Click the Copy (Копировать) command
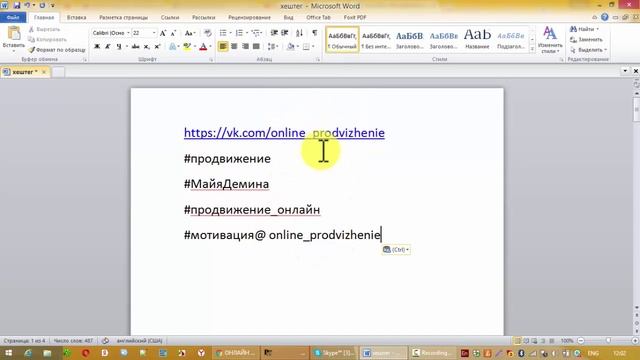 [x=47, y=40]
